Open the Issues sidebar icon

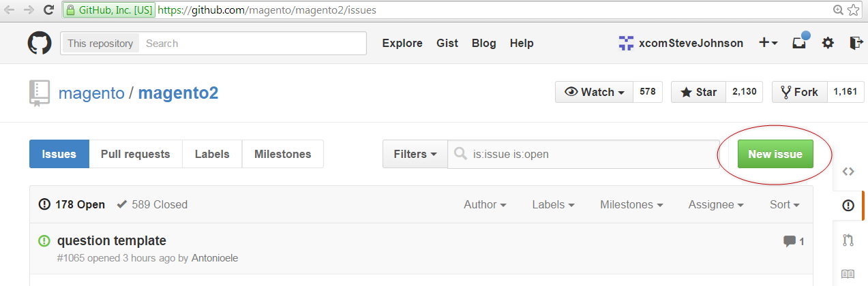tap(848, 205)
